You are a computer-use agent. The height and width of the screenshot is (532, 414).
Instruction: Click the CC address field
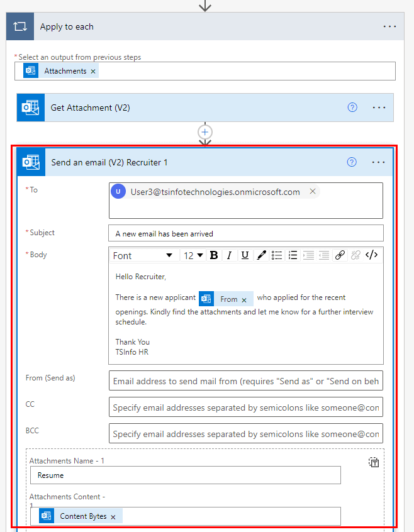pos(246,407)
